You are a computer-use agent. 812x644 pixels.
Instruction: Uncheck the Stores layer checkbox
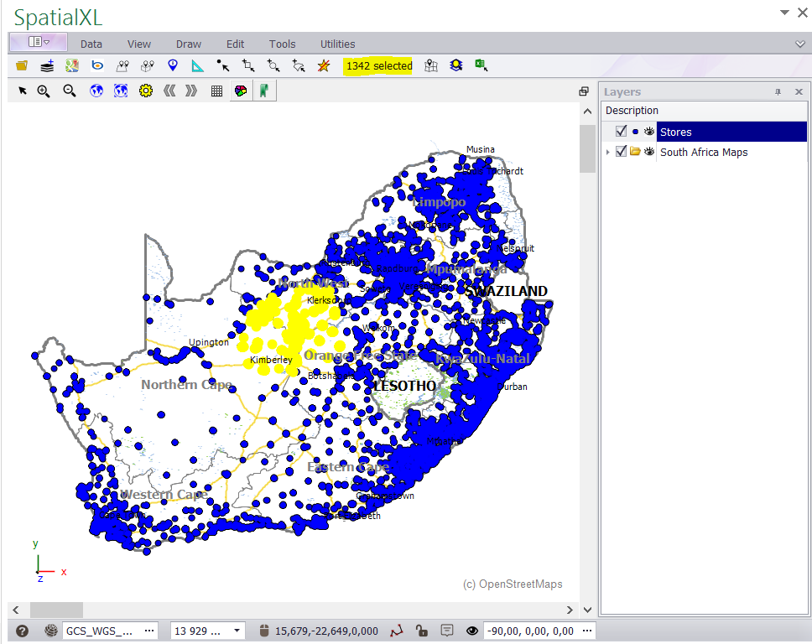(x=621, y=132)
